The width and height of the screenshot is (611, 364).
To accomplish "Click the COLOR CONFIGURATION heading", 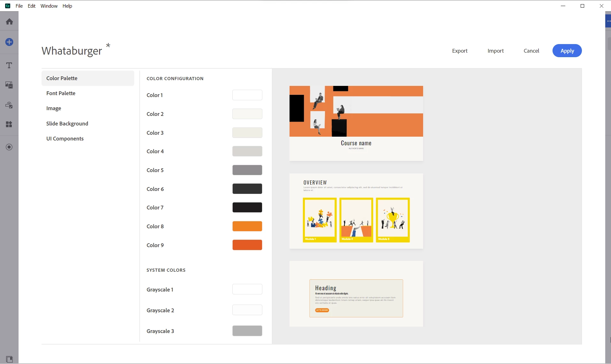I will point(175,79).
